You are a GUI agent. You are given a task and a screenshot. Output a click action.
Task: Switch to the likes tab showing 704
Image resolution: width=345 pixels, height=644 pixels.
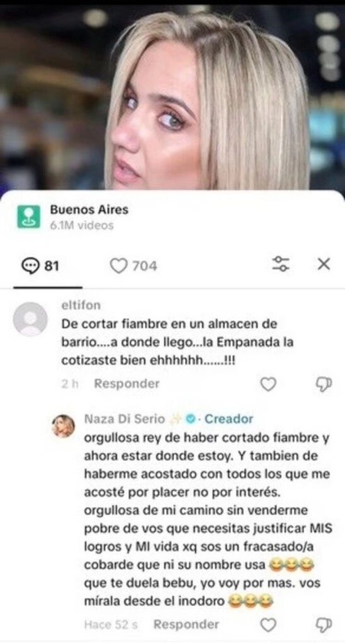click(x=133, y=266)
